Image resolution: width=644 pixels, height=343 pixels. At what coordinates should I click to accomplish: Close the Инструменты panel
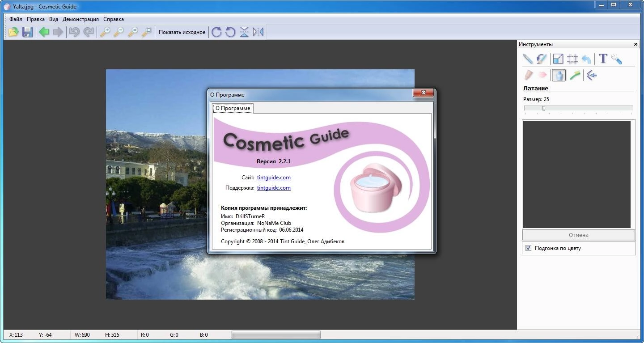click(x=636, y=44)
